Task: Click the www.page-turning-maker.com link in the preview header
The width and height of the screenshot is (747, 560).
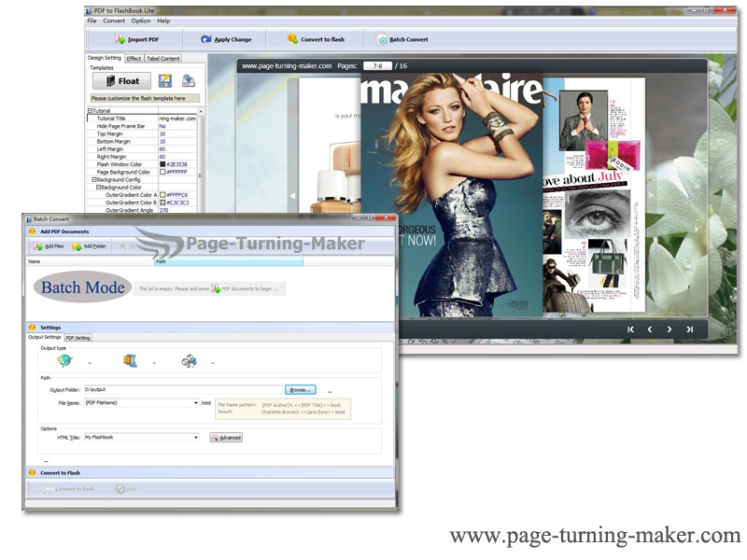Action: (x=287, y=65)
